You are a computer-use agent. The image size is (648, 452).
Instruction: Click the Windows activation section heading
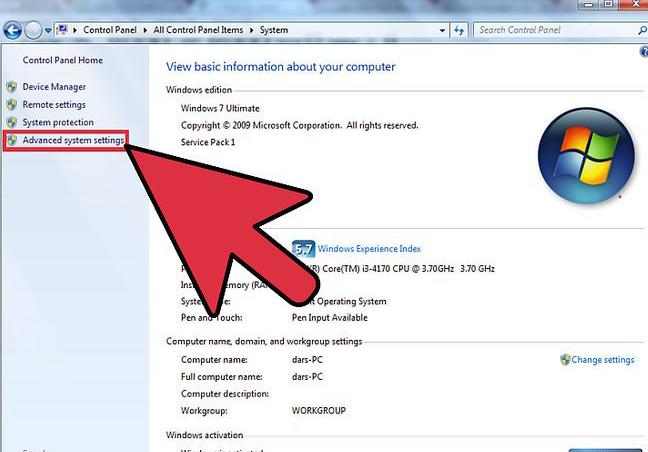(x=205, y=435)
